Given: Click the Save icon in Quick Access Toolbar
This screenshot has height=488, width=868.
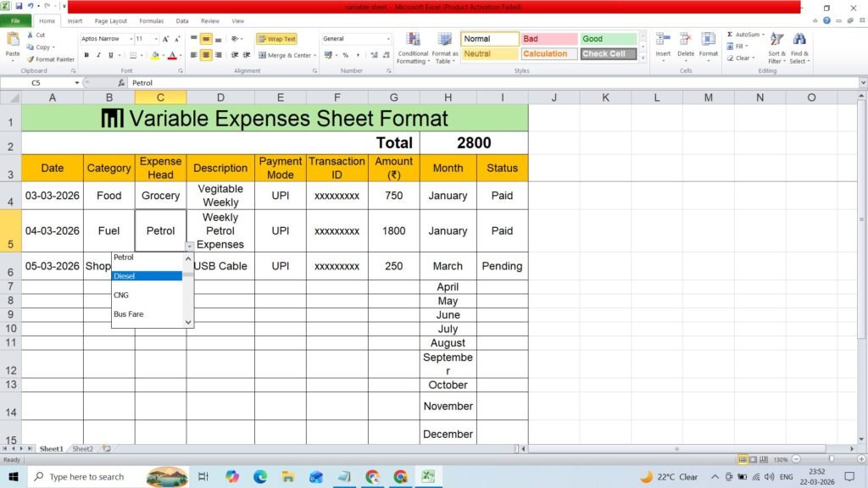Looking at the screenshot, I should (x=19, y=6).
